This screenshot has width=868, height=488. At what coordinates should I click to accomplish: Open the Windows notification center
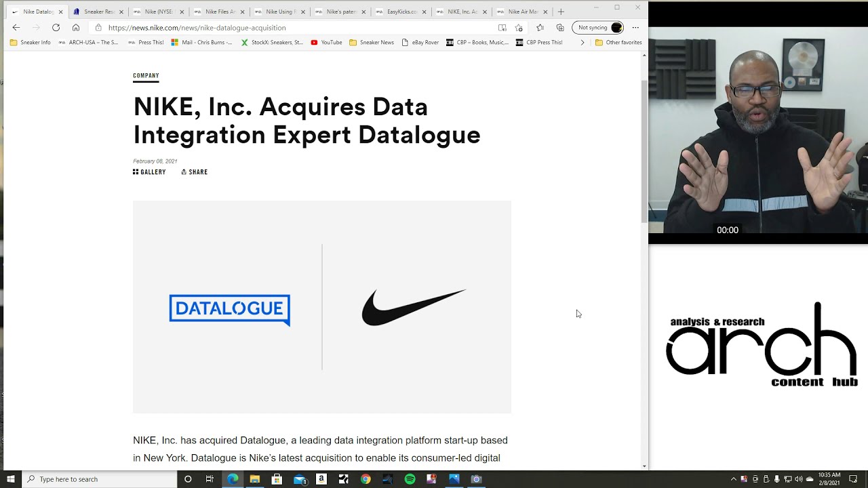click(854, 479)
